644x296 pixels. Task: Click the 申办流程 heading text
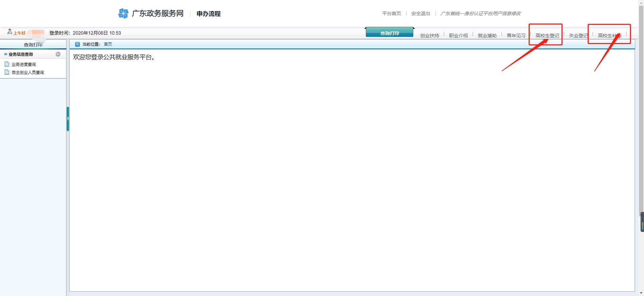tap(209, 14)
